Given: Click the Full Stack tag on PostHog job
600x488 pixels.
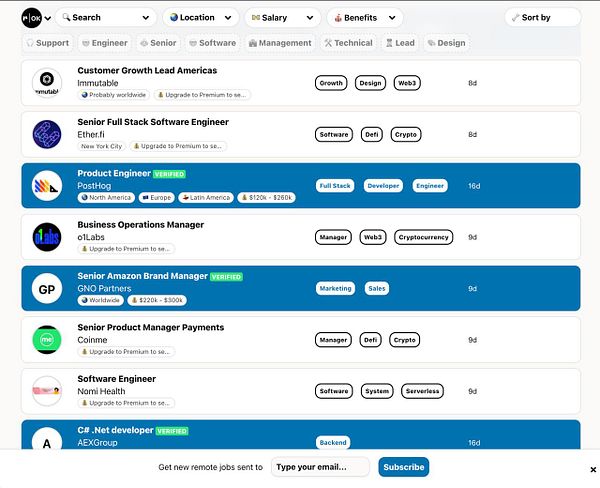Looking at the screenshot, I should 335,186.
